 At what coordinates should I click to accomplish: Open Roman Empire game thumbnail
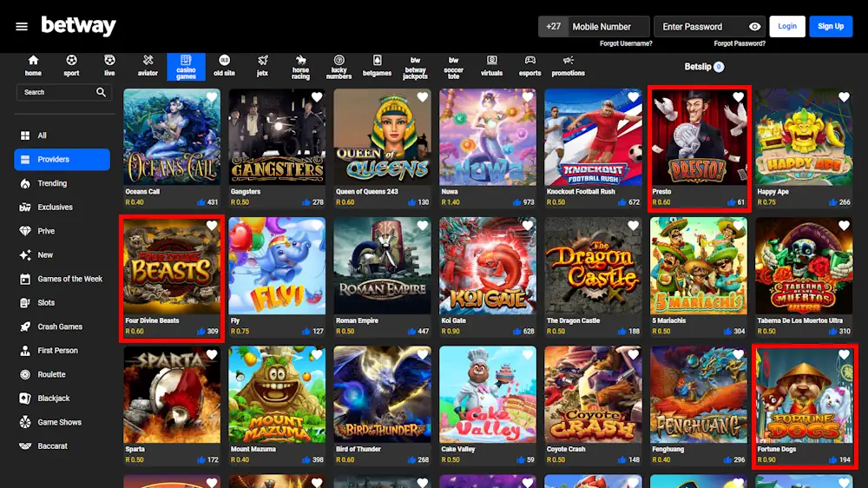point(383,266)
